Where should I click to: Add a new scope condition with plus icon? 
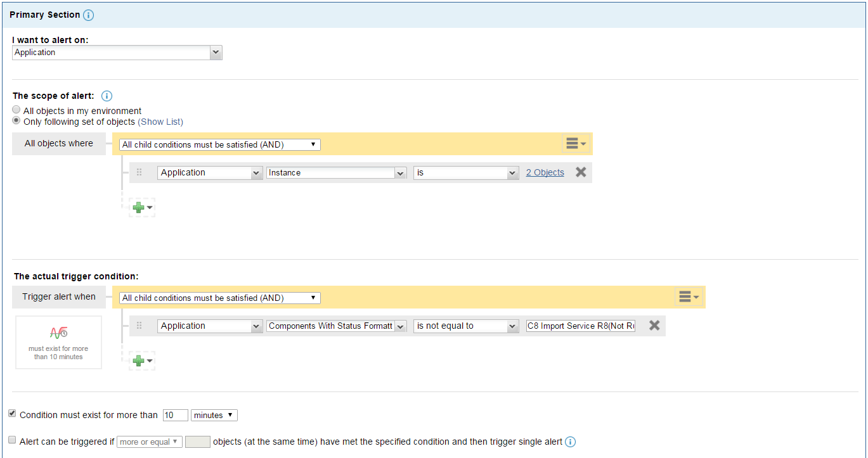pyautogui.click(x=142, y=207)
